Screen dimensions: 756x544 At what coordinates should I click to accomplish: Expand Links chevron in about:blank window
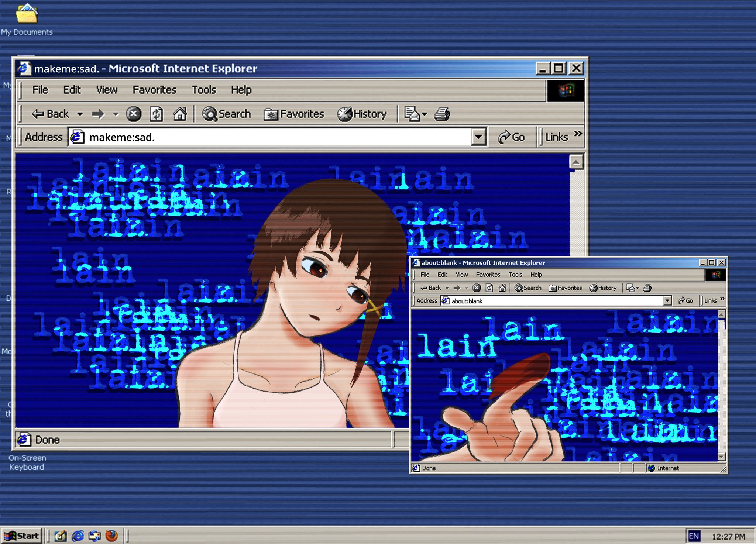pyautogui.click(x=722, y=299)
